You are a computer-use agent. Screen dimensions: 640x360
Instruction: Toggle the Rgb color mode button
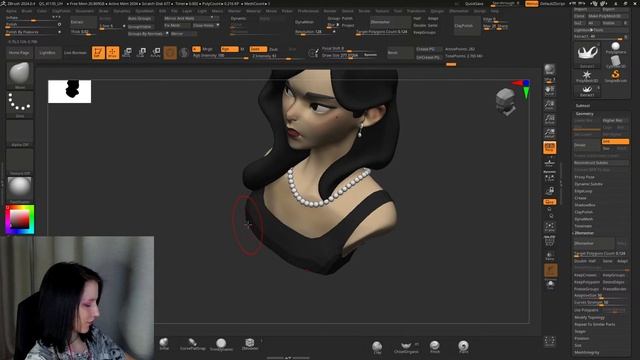pyautogui.click(x=229, y=49)
